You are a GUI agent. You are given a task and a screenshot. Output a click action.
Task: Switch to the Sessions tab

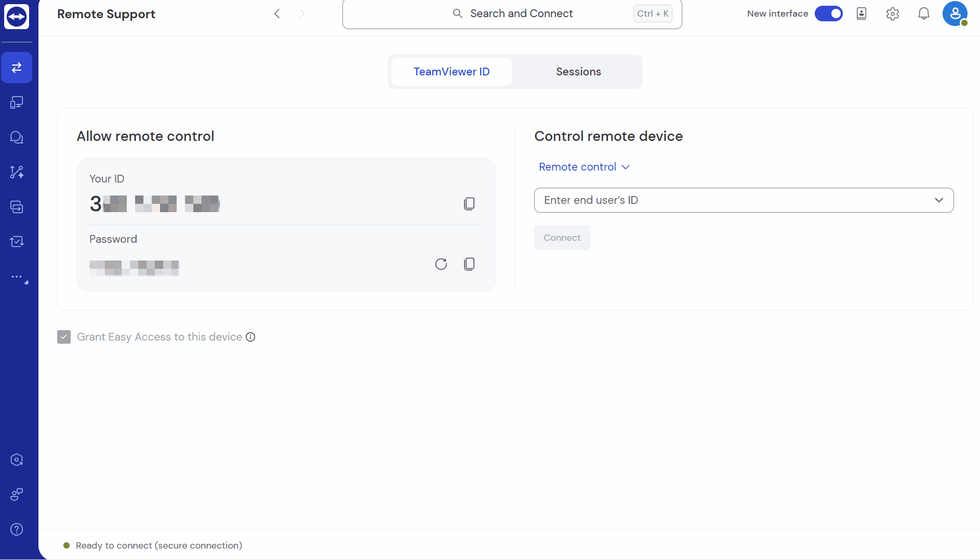tap(578, 72)
